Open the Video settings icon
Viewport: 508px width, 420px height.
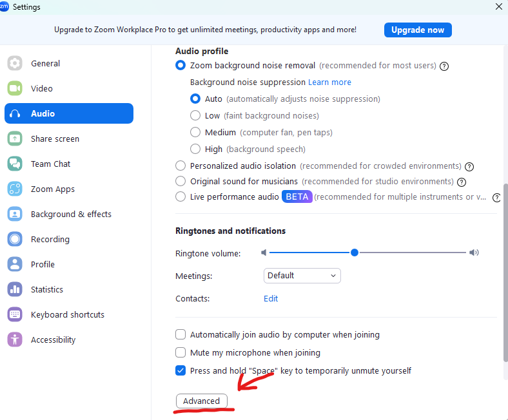pyautogui.click(x=15, y=88)
